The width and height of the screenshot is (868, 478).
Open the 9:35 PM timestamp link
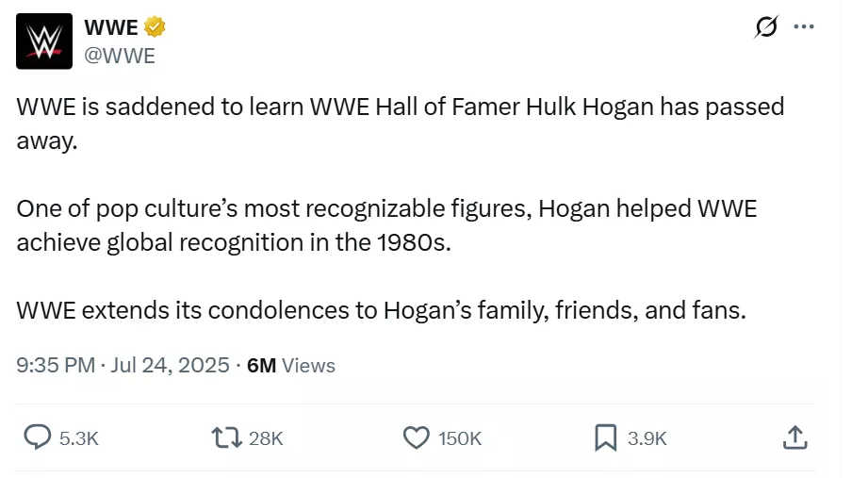pos(56,365)
